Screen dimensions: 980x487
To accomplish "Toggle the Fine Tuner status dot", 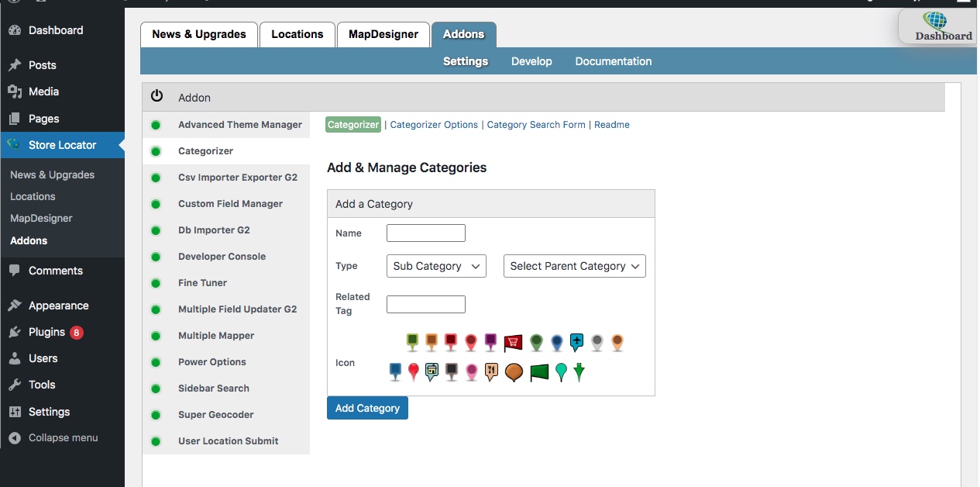I will 156,283.
